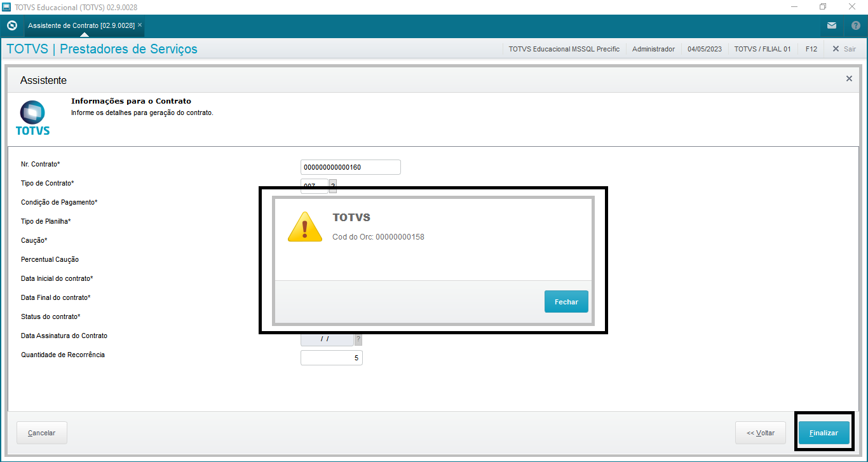This screenshot has width=868, height=462.
Task: Click the Percentual Caução label
Action: click(50, 259)
